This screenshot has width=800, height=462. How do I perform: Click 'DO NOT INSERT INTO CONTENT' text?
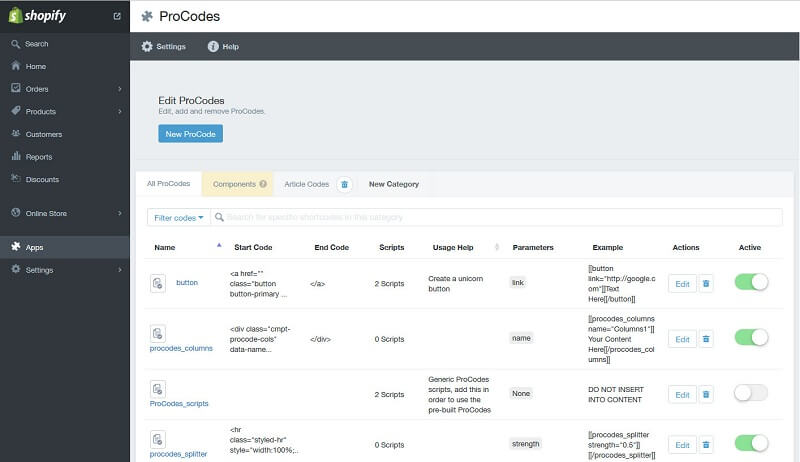[x=615, y=394]
